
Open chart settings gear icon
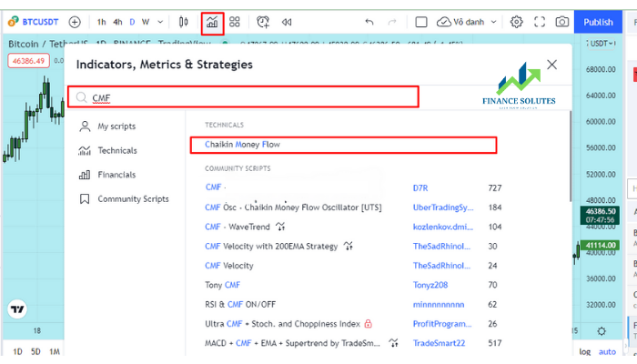(516, 22)
